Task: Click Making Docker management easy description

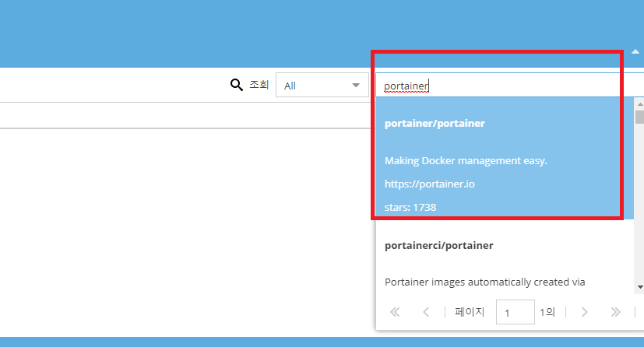Action: 466,160
